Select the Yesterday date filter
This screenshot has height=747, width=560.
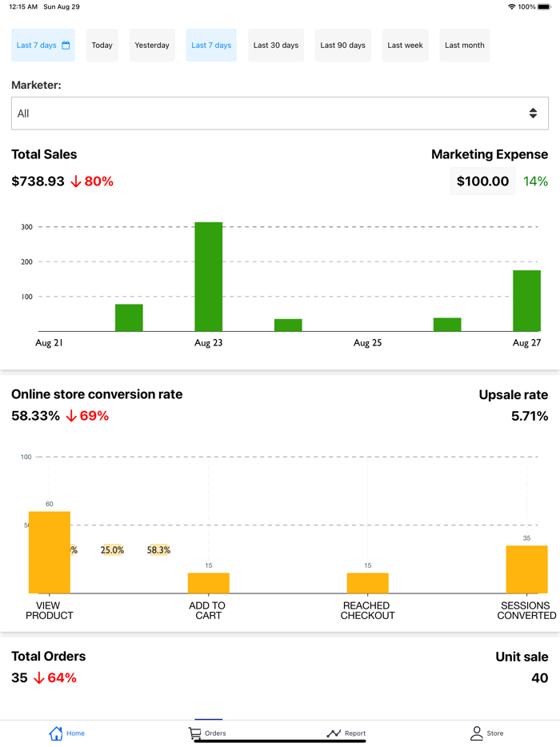(x=152, y=46)
